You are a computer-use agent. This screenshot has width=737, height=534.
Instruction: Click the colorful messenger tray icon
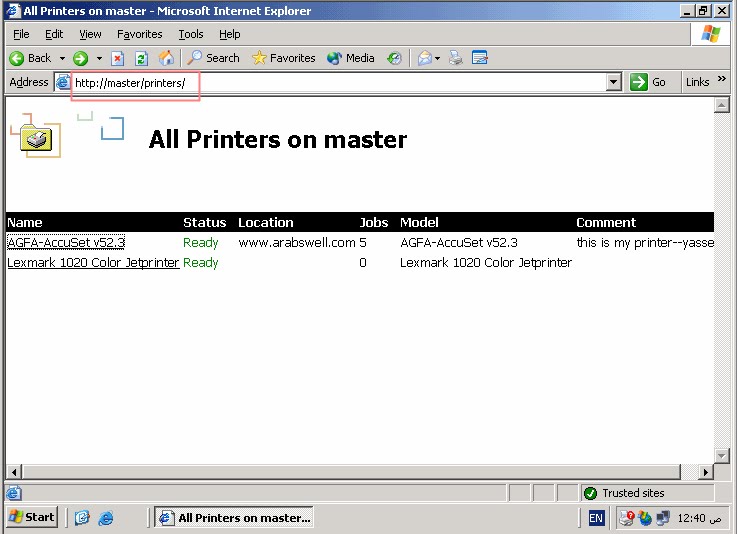pyautogui.click(x=645, y=518)
